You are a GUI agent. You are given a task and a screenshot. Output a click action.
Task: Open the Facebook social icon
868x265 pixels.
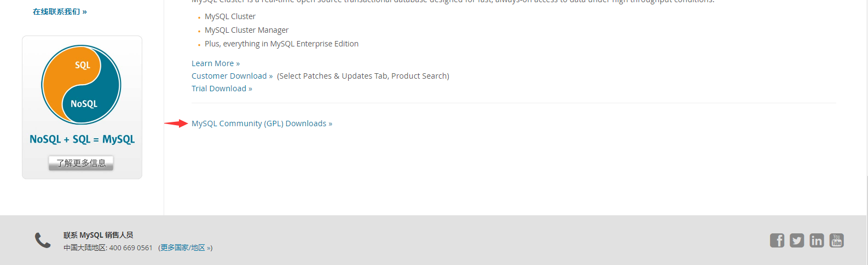(777, 240)
